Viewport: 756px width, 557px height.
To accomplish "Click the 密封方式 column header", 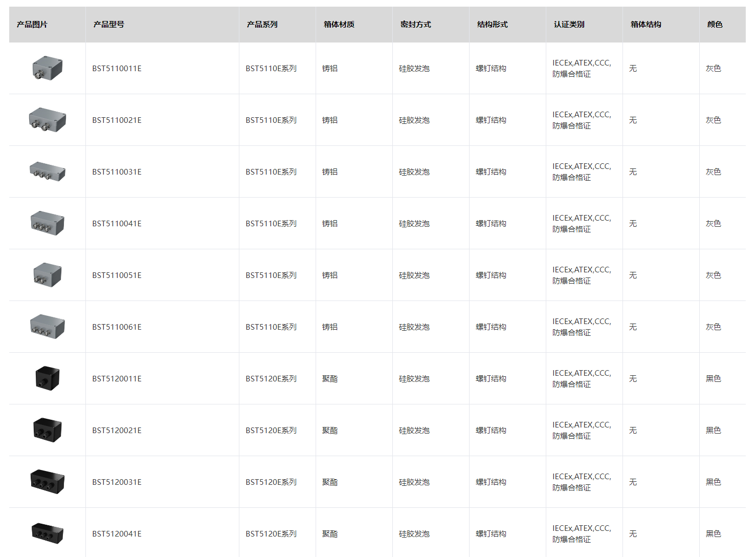I will pyautogui.click(x=415, y=25).
